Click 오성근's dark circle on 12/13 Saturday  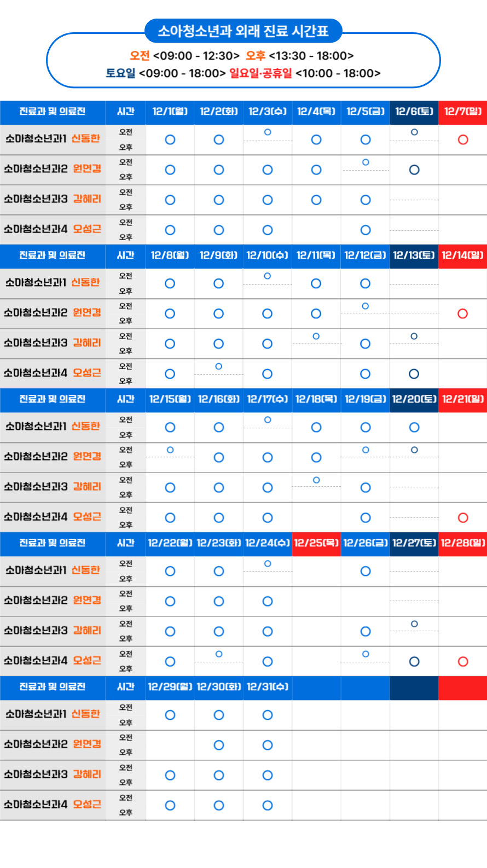click(x=414, y=374)
